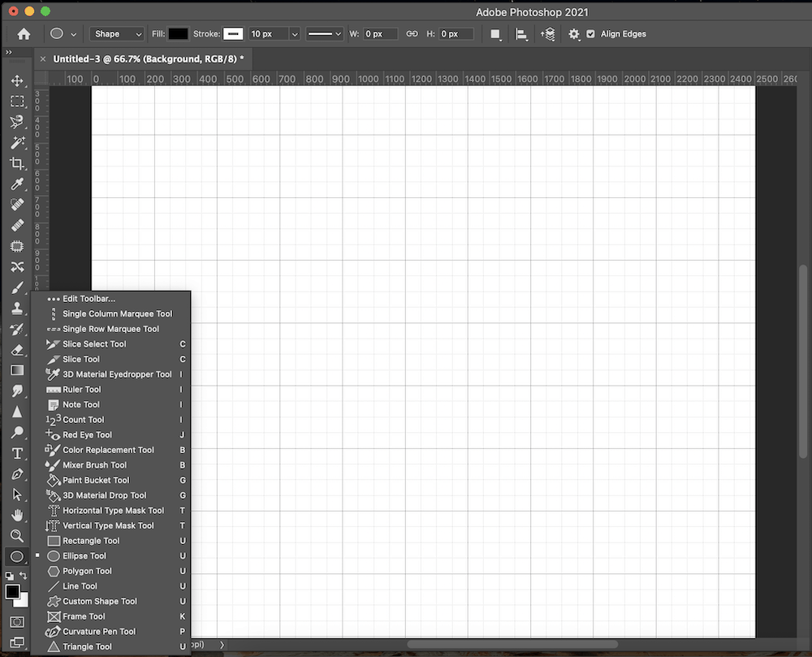The image size is (812, 657).
Task: Click the shape height H field
Action: (456, 33)
